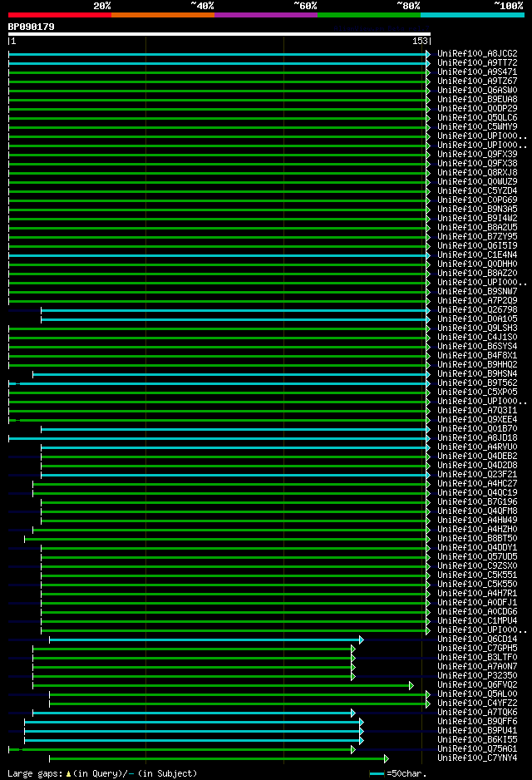Open hit UniRef100_B9EUA8
Image resolution: width=532 pixels, height=780 pixels.
point(477,100)
